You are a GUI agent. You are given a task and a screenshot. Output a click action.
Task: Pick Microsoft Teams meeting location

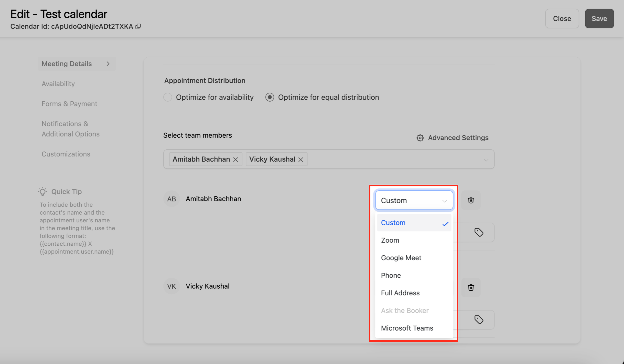(x=407, y=328)
